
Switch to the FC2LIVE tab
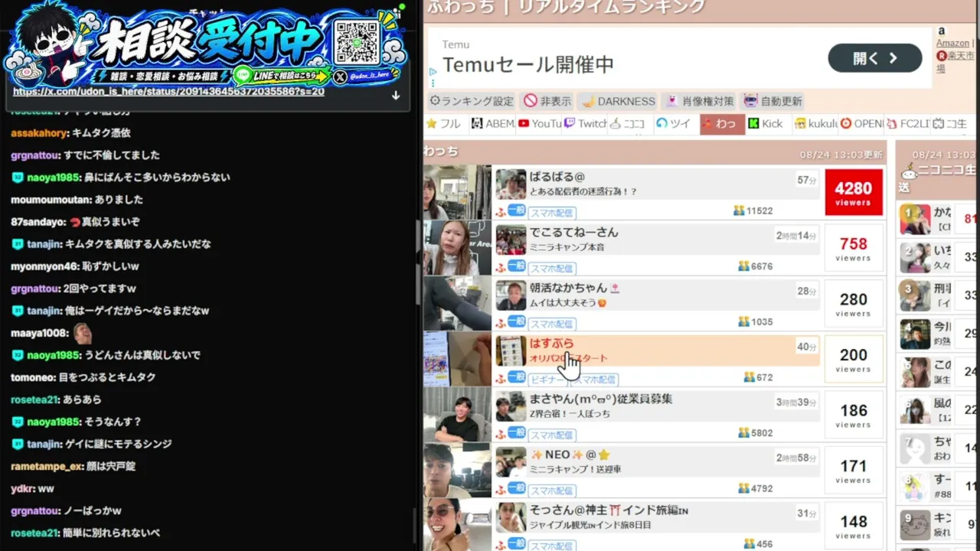point(907,124)
